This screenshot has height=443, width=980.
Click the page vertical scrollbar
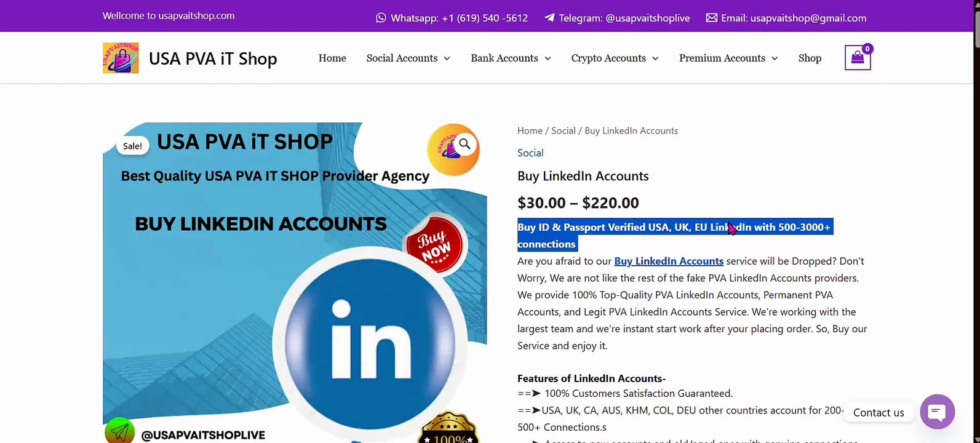(x=976, y=221)
